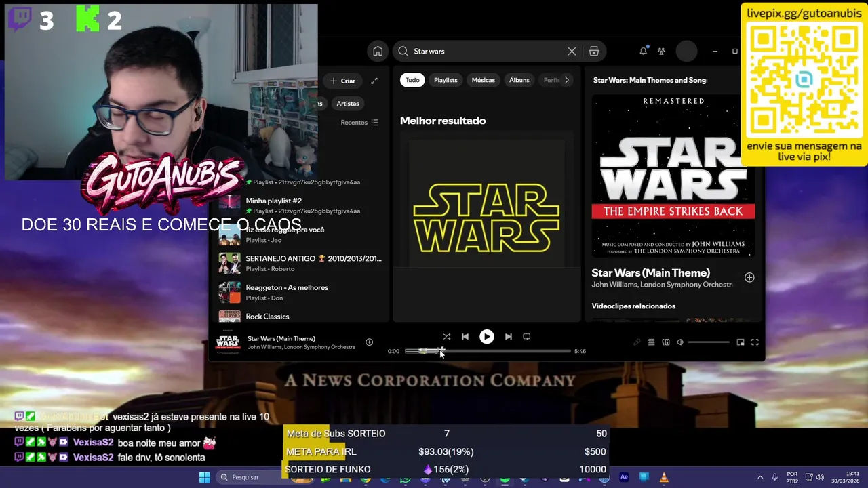Open system volume tray icon
This screenshot has height=488, width=868.
point(820,477)
